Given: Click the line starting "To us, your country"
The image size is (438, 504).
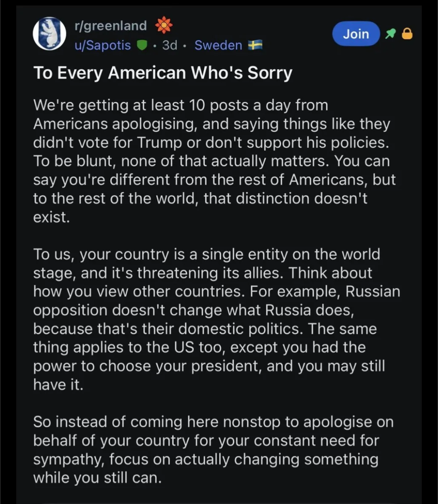Looking at the screenshot, I should 207,254.
